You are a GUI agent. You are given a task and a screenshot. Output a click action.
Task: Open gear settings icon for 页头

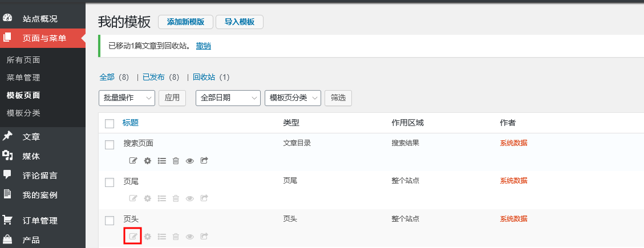(147, 236)
